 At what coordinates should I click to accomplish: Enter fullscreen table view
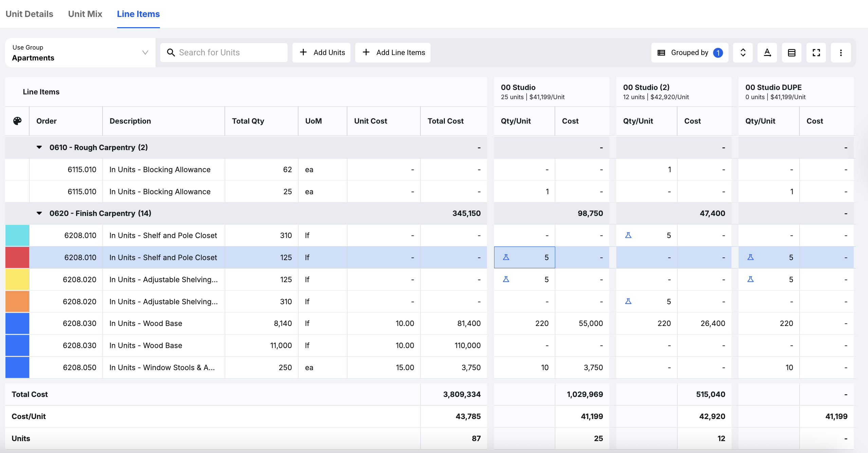816,53
